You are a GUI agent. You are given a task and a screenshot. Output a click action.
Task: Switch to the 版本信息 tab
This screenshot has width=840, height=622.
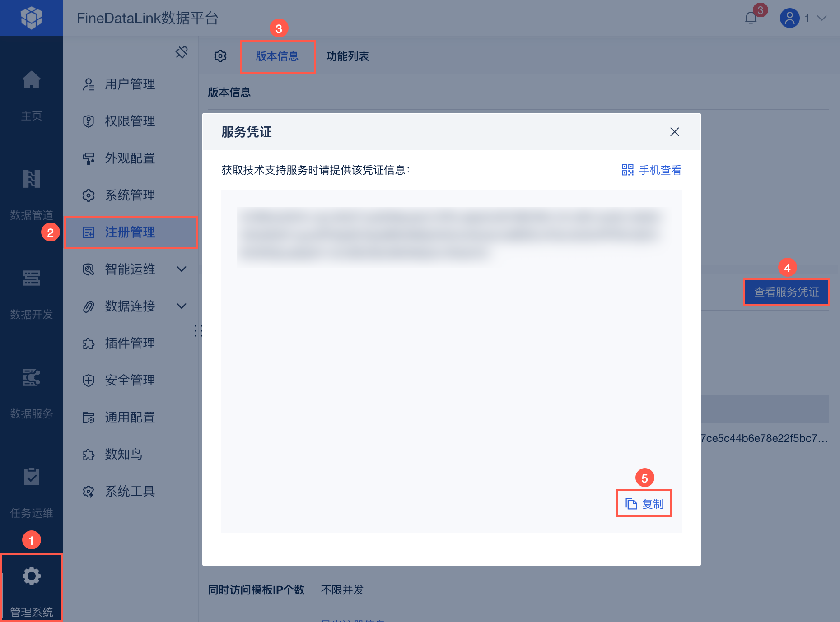[x=277, y=56]
